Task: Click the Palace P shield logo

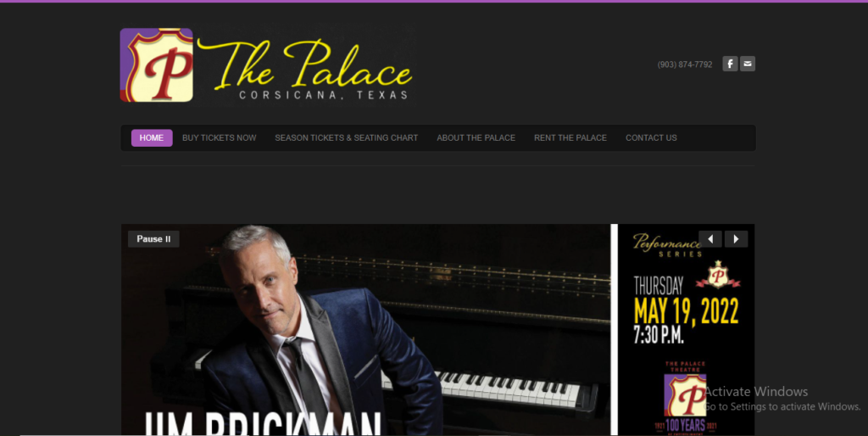Action: tap(157, 64)
